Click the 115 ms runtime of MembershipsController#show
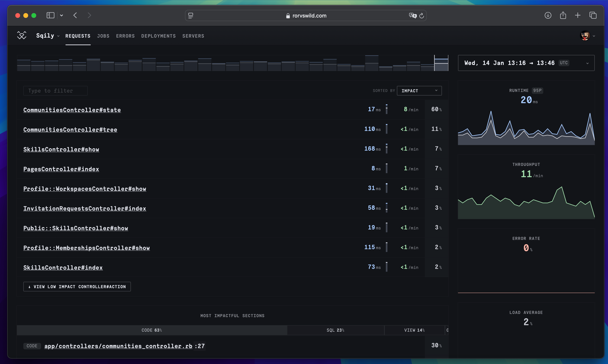The image size is (608, 364). [x=372, y=247]
